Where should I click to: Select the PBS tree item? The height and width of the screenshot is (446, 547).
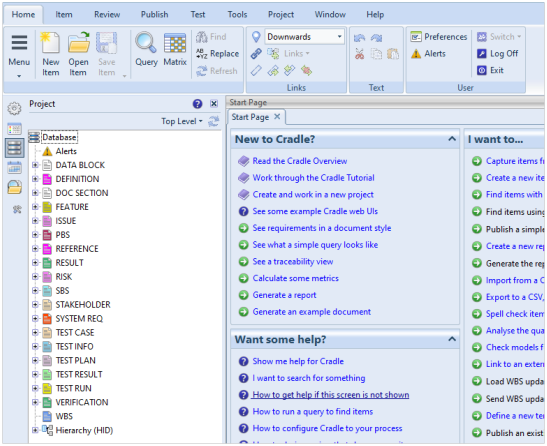click(56, 235)
